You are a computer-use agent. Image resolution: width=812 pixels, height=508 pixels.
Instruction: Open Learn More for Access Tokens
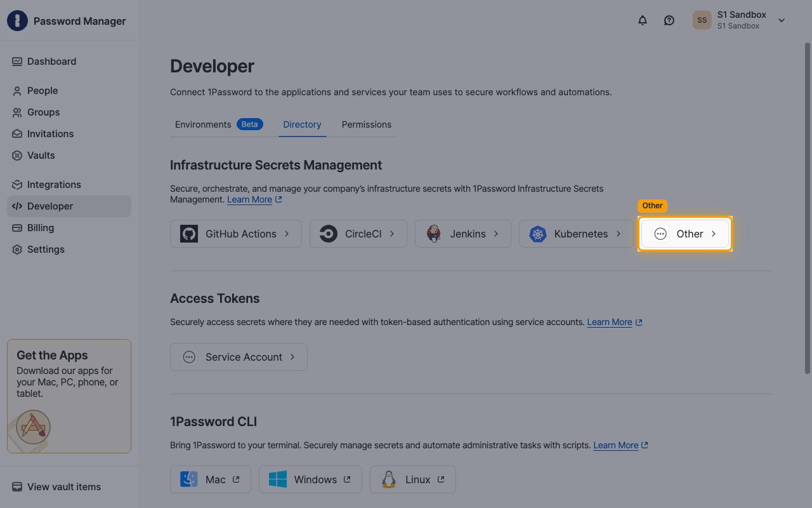615,322
